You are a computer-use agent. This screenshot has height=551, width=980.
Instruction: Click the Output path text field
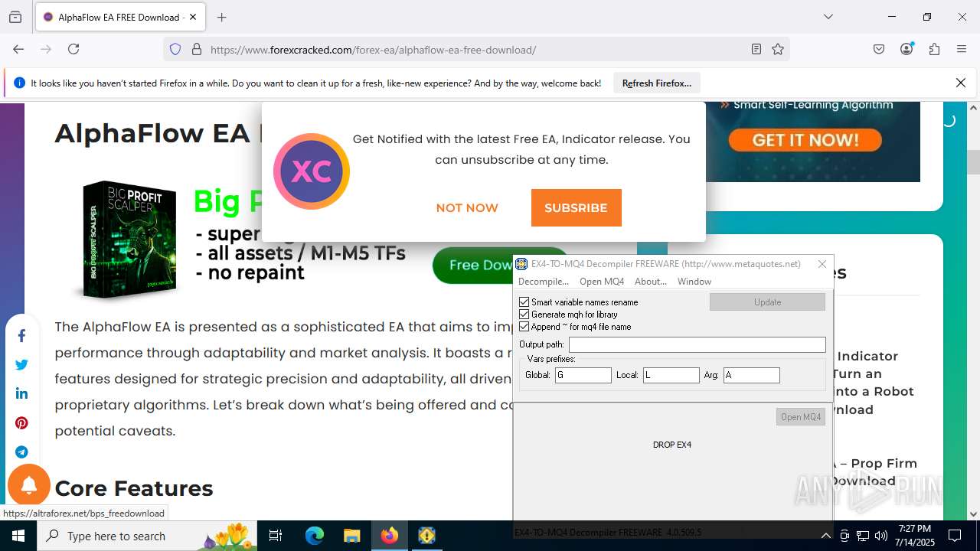(x=697, y=345)
